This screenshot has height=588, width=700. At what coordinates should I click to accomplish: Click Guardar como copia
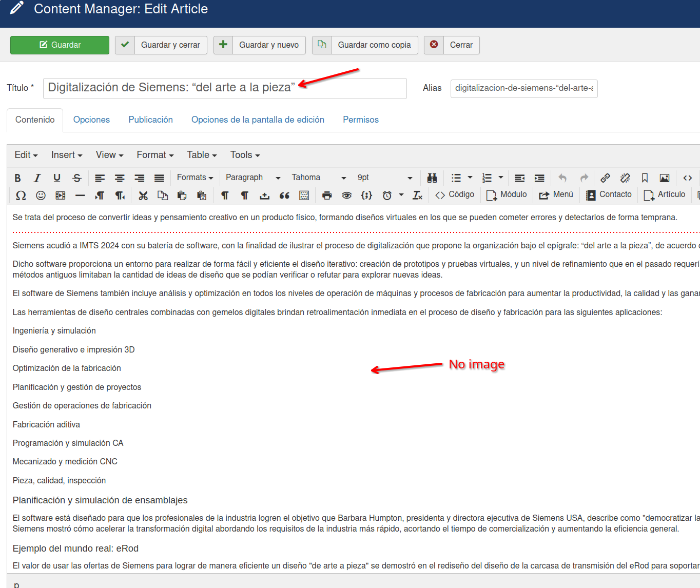tap(365, 45)
